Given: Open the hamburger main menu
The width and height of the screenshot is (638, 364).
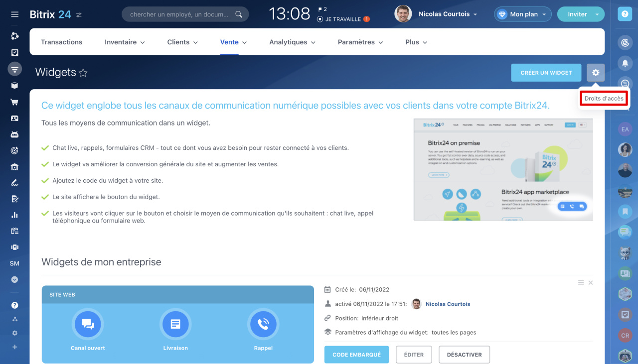Looking at the screenshot, I should (x=14, y=14).
